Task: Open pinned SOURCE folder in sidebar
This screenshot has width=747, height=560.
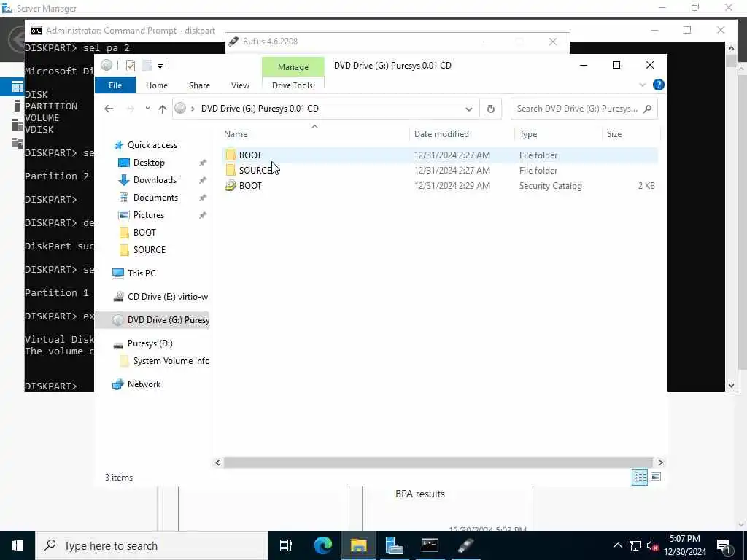Action: (149, 250)
